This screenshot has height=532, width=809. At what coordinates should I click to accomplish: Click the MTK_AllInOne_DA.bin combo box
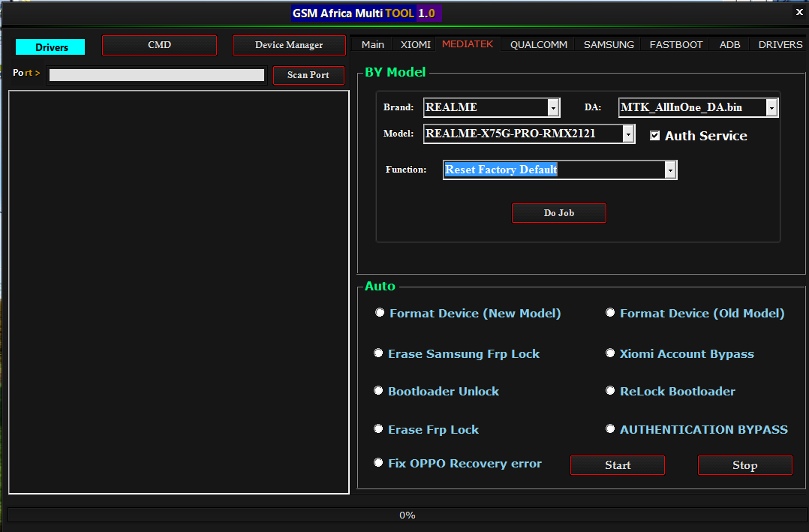698,107
